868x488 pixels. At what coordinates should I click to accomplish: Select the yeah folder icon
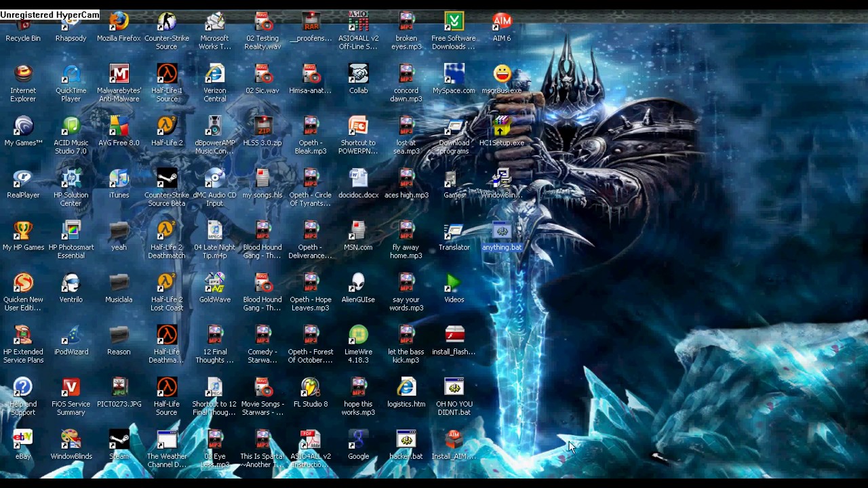[119, 235]
